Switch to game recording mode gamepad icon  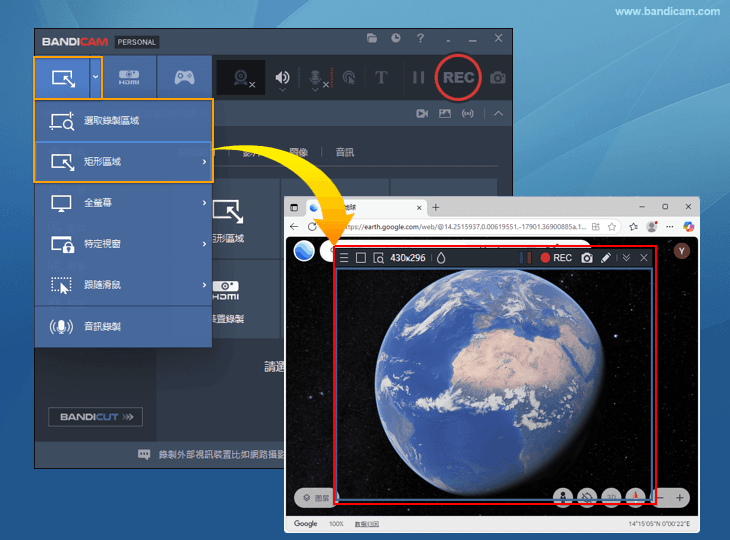184,77
